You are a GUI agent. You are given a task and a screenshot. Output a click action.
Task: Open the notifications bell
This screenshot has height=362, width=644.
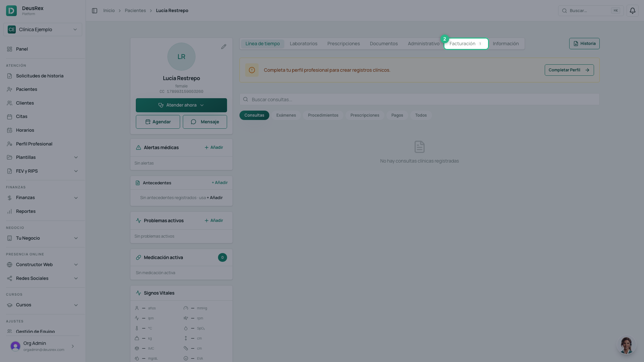pos(632,11)
